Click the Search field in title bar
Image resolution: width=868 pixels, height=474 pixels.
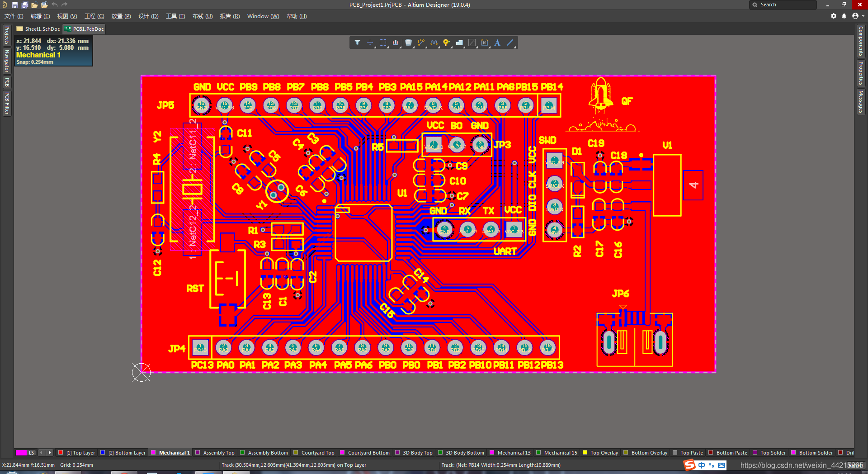(783, 5)
